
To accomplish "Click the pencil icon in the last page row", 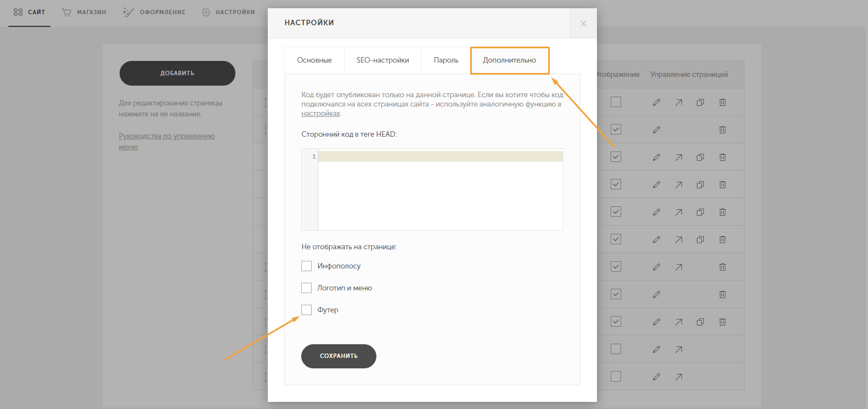I will coord(656,377).
